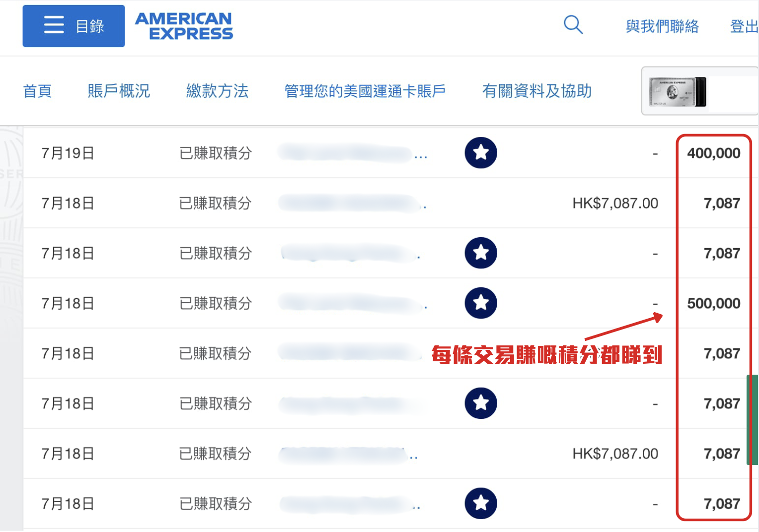
Task: Click the green scrollbar handle on the right
Action: (x=753, y=419)
